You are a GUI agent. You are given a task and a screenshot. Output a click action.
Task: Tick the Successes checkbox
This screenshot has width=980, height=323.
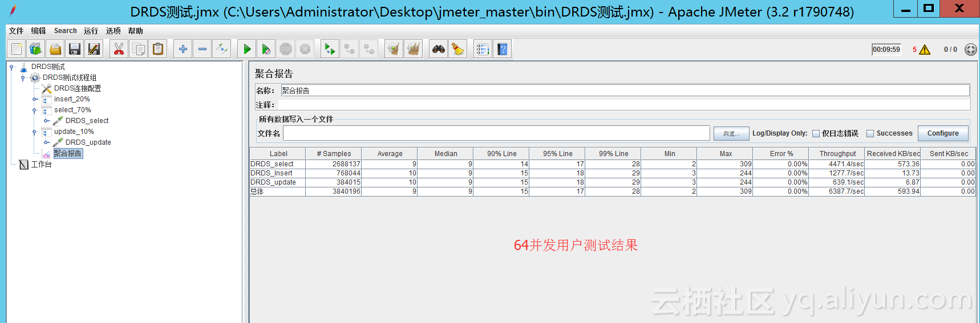(x=870, y=133)
